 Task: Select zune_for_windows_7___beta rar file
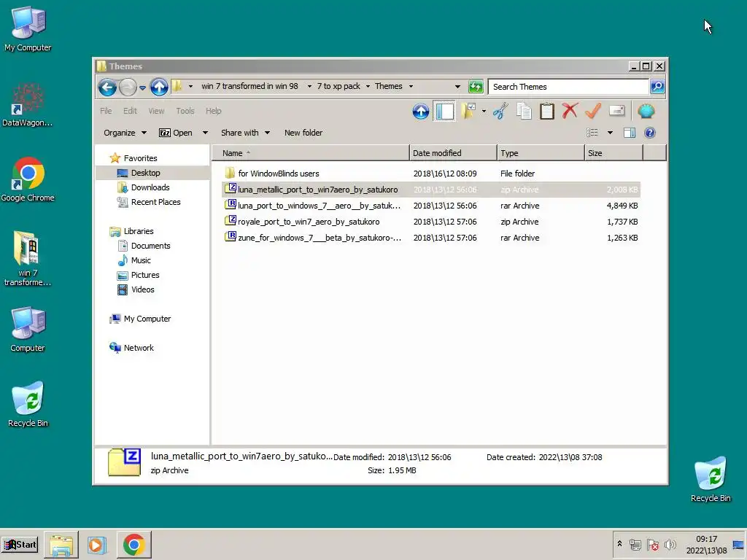(x=430, y=238)
